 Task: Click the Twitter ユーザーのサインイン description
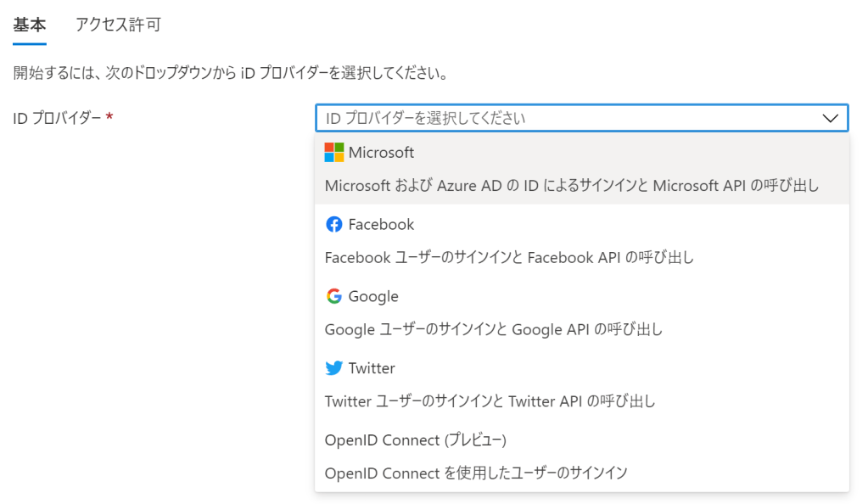(490, 400)
